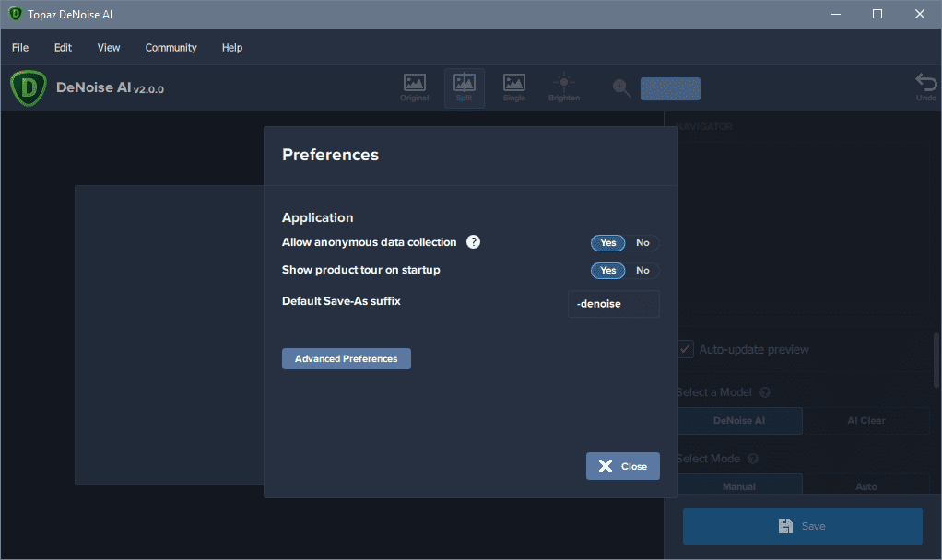Click the Topaz DeNoise AI title bar icon
Screen dimensions: 942x560
click(15, 14)
